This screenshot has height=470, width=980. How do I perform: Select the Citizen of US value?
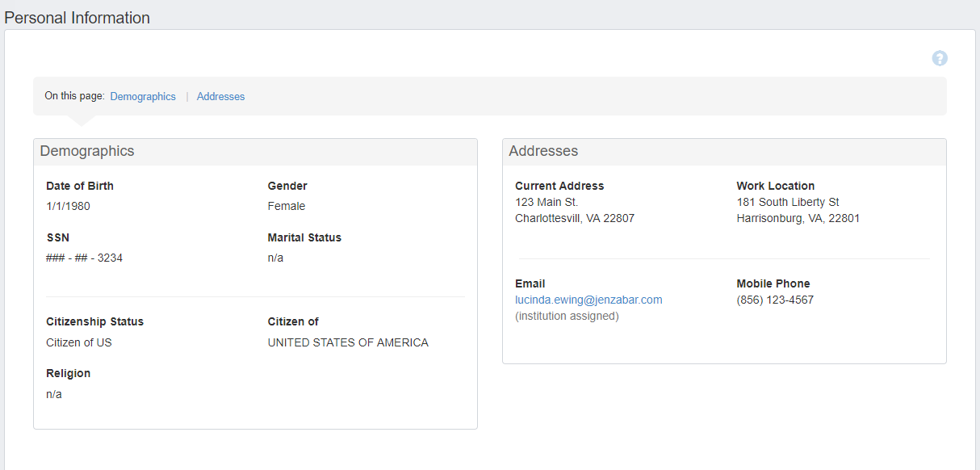(x=79, y=342)
